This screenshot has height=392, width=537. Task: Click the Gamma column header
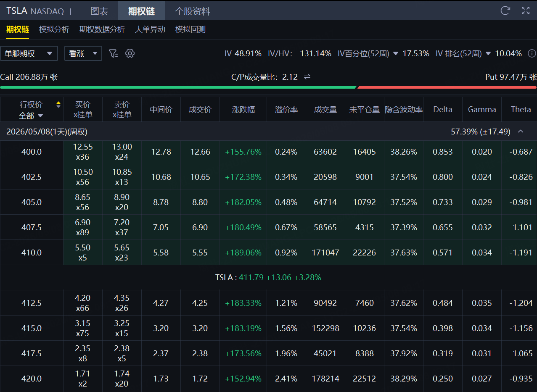tap(482, 110)
